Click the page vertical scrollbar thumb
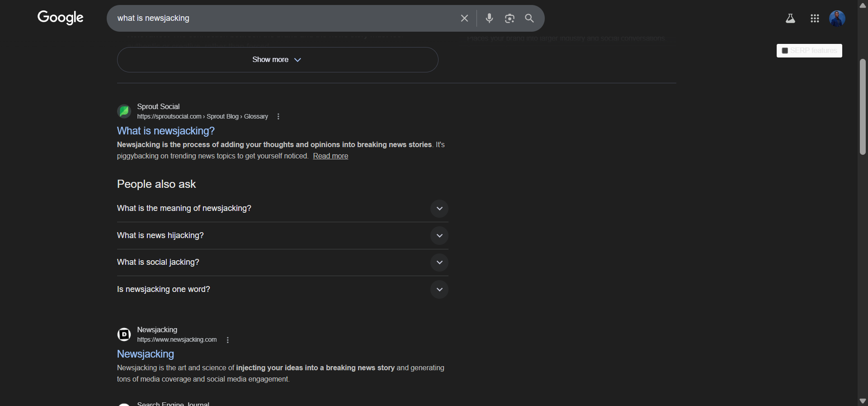The height and width of the screenshot is (406, 868). 863,106
